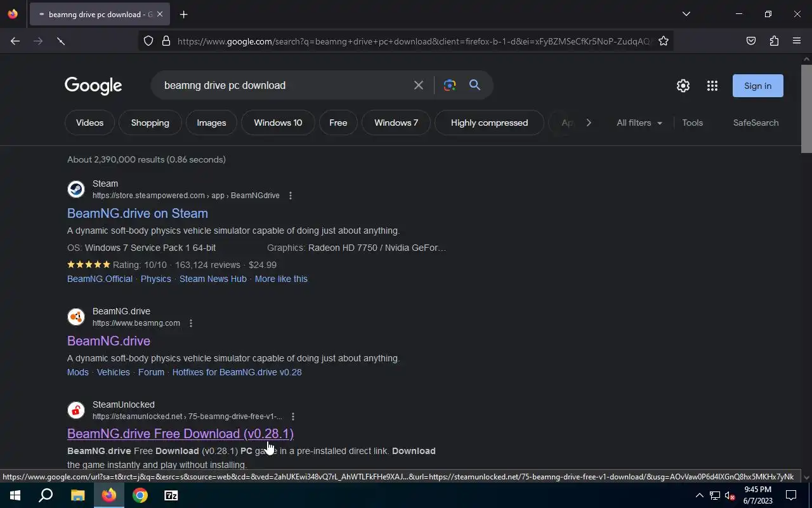Image resolution: width=812 pixels, height=508 pixels.
Task: Click the SteamUnlocked favicon
Action: (76, 410)
